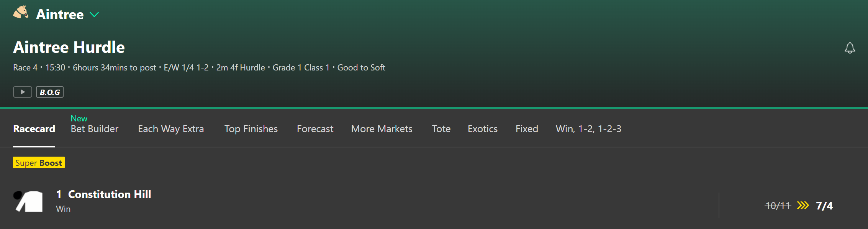Open the Bet Builder tab

[x=95, y=129]
